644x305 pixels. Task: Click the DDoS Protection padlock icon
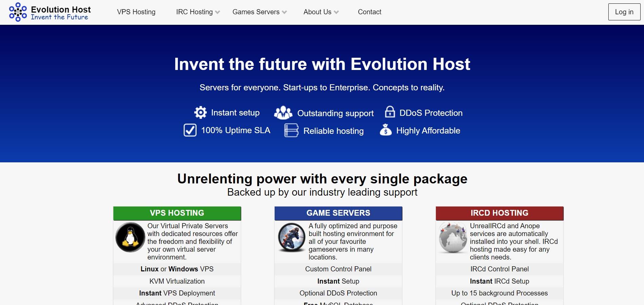coord(390,112)
